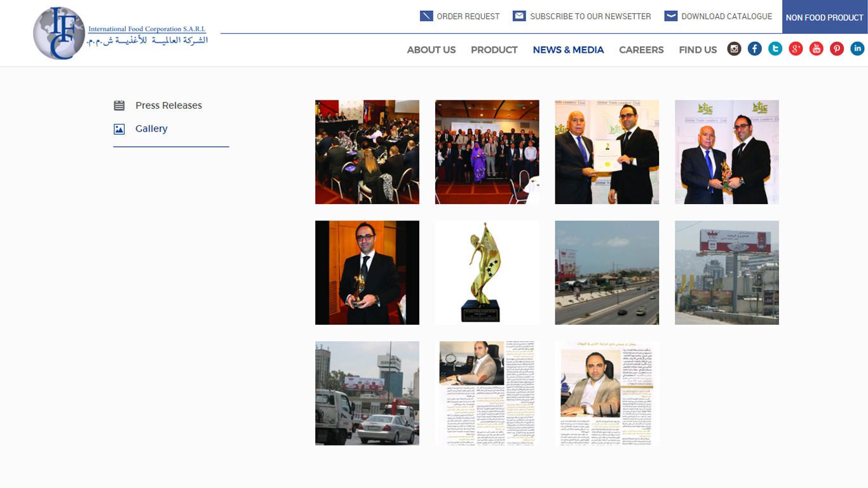The image size is (868, 488).
Task: Click the IFC globe logo
Action: pyautogui.click(x=58, y=33)
